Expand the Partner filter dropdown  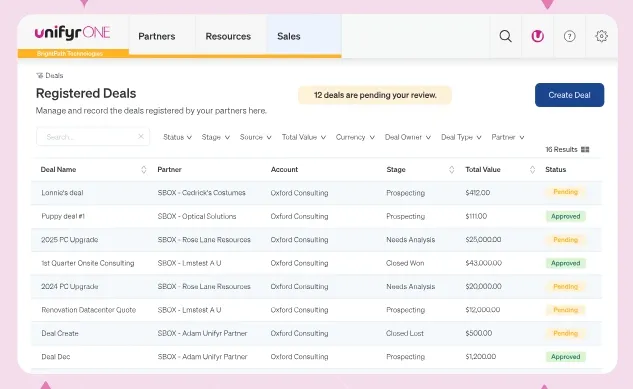click(508, 137)
